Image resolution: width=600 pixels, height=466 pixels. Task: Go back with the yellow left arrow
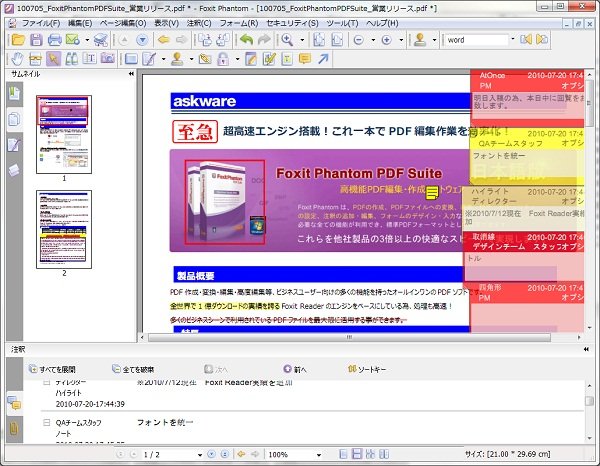click(x=163, y=40)
